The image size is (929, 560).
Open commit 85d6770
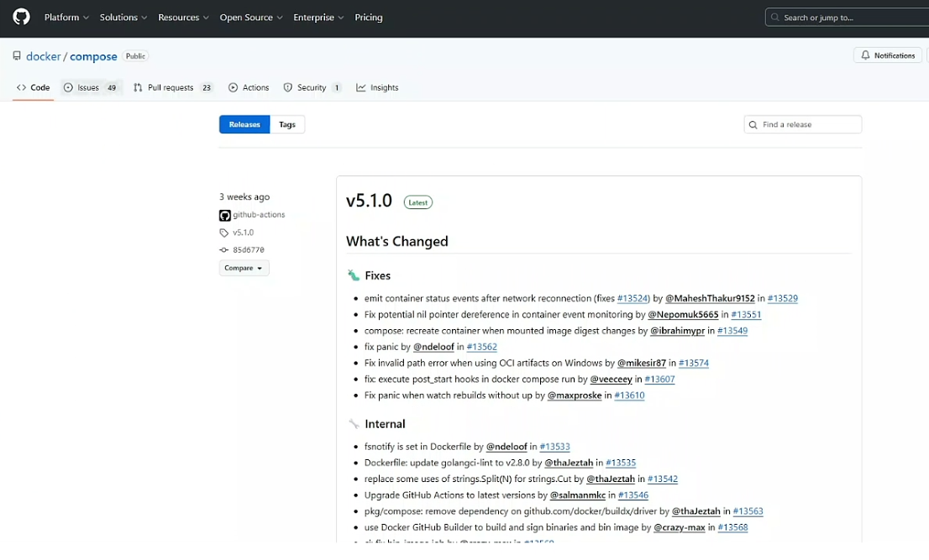click(249, 250)
